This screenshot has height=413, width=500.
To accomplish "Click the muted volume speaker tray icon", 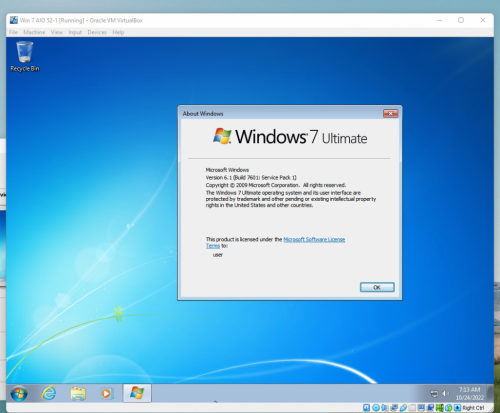I will [x=446, y=394].
